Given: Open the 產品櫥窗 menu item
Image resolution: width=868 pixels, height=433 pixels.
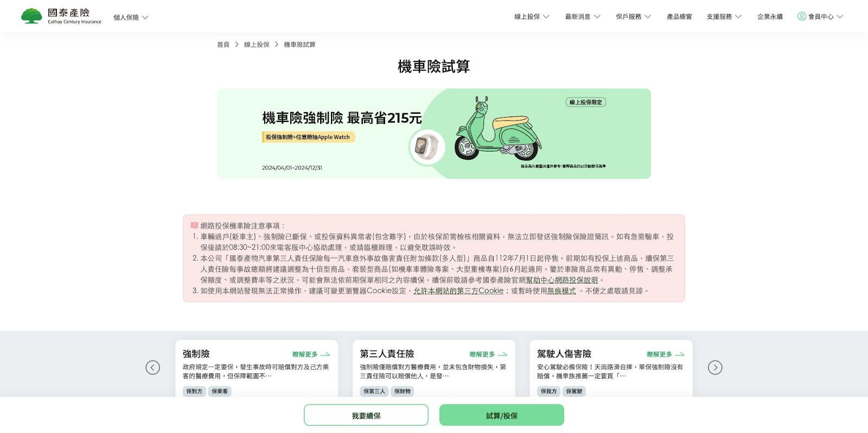Looking at the screenshot, I should 679,17.
